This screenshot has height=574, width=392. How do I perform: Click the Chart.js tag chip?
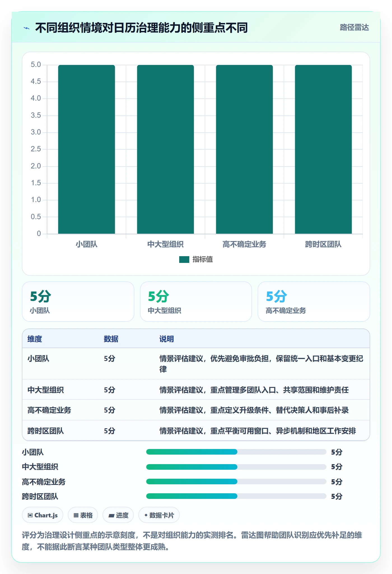(43, 515)
